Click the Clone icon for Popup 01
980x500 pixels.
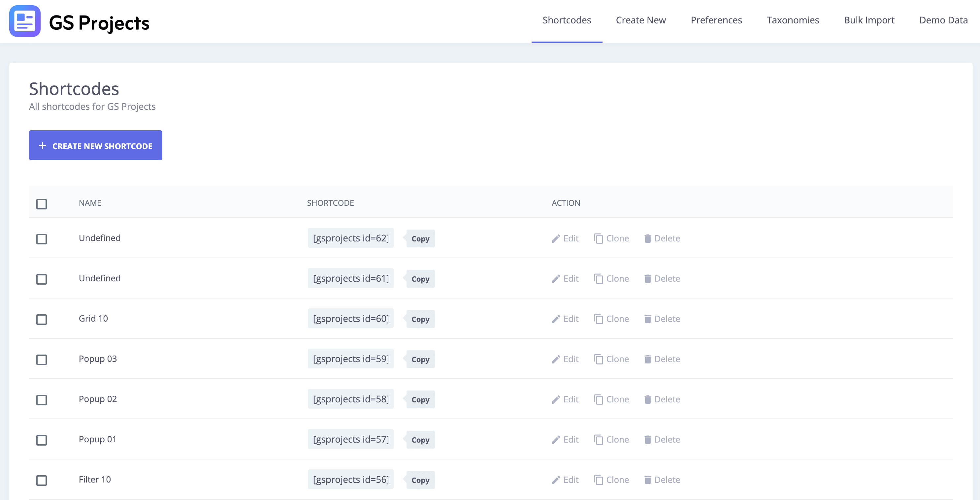[599, 440]
